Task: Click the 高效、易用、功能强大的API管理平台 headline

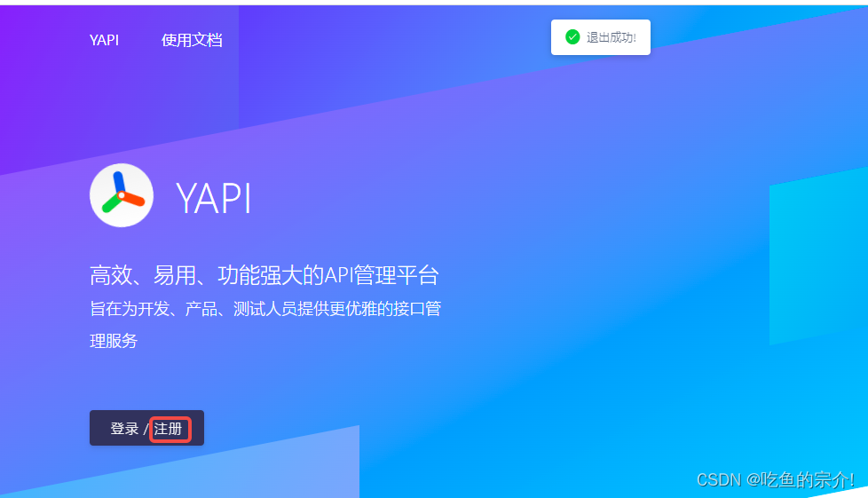Action: (264, 275)
